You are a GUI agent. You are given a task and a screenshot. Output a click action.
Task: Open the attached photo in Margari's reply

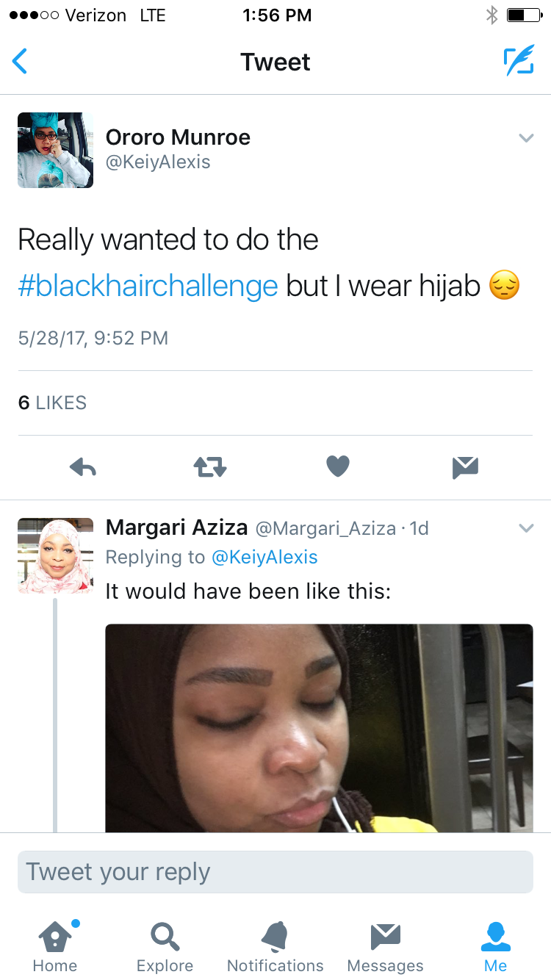(319, 727)
